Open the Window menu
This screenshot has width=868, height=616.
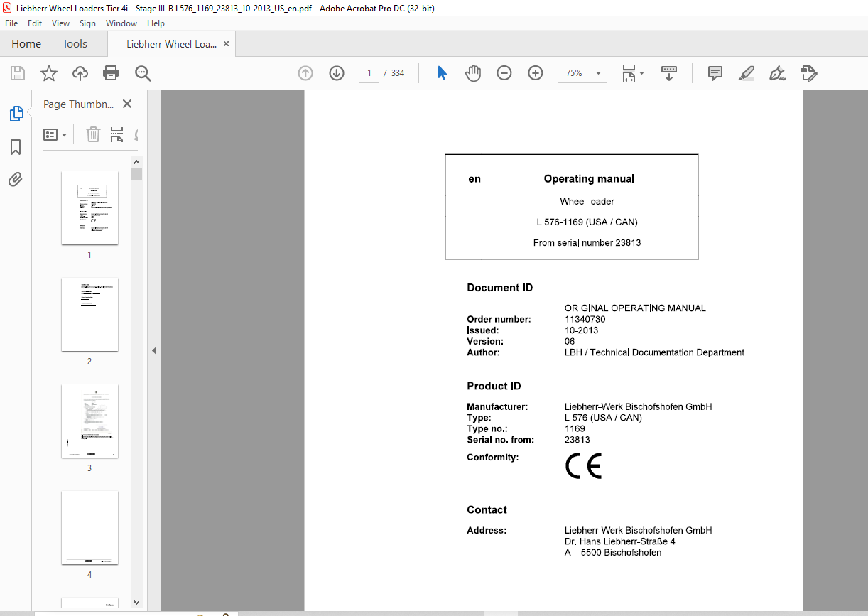click(121, 23)
